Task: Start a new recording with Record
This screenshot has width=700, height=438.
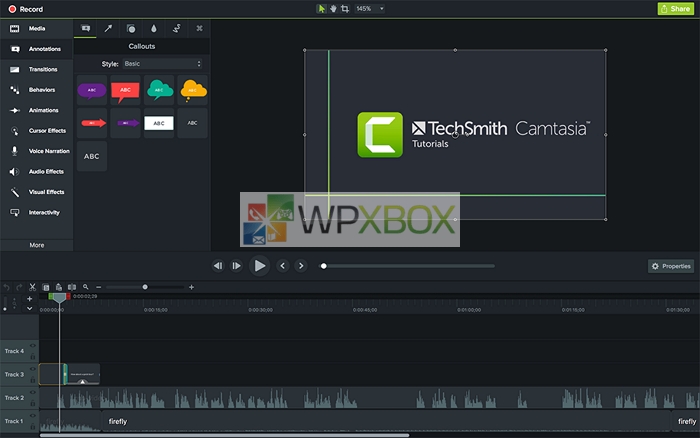Action: [x=26, y=9]
